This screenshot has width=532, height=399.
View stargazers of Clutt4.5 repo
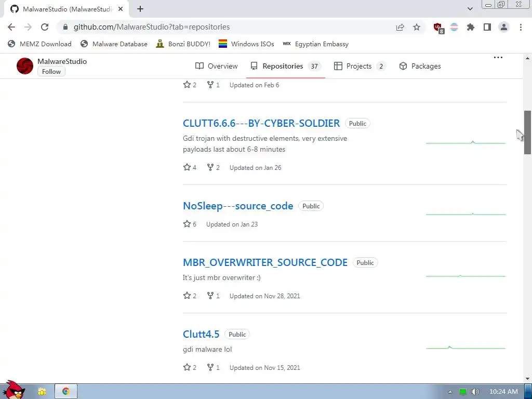click(x=190, y=367)
